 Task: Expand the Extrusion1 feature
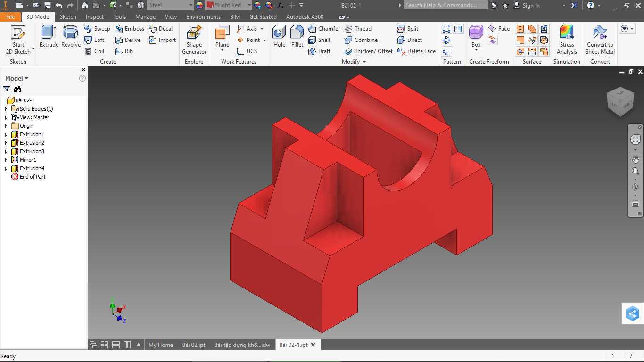(6, 134)
